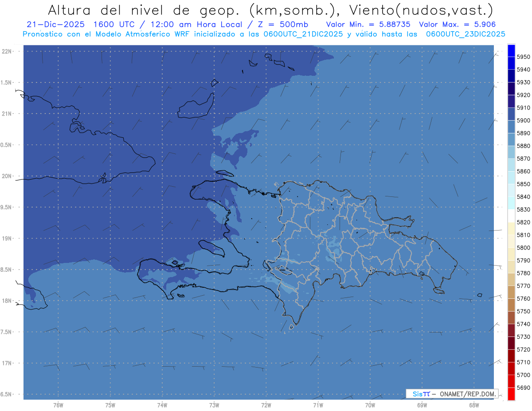Click the '22N' latitude label
The image size is (532, 411).
[7, 51]
